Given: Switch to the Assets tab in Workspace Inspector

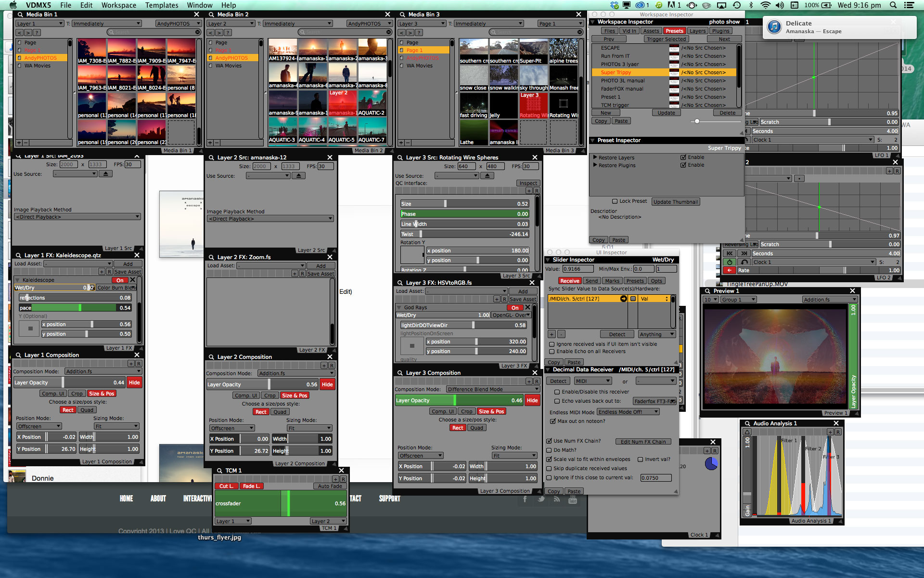Looking at the screenshot, I should 651,31.
